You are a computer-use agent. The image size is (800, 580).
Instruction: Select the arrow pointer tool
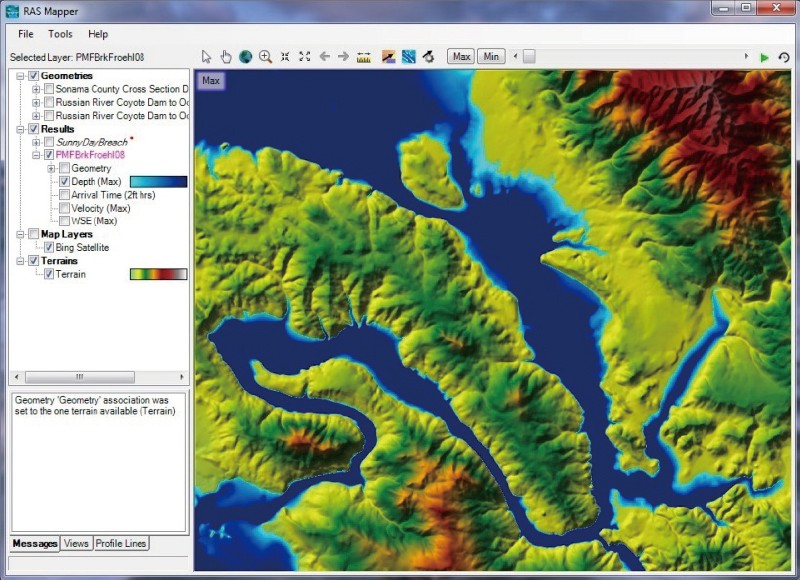pos(207,57)
